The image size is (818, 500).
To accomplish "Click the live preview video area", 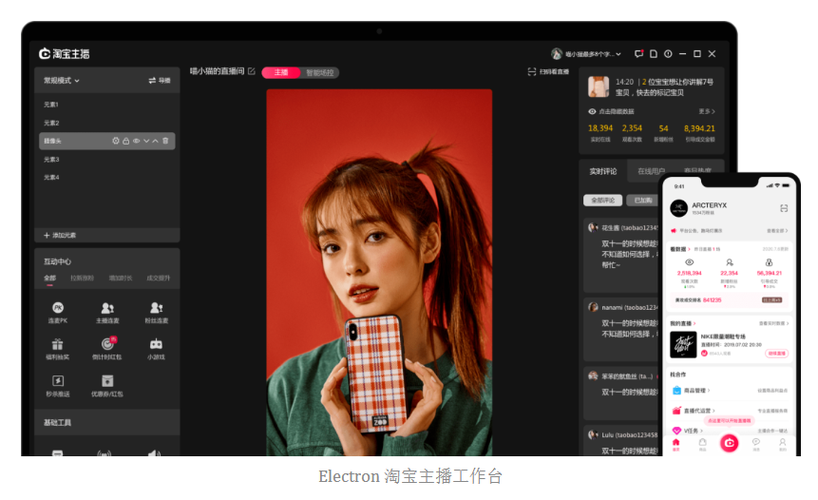I will point(379,272).
